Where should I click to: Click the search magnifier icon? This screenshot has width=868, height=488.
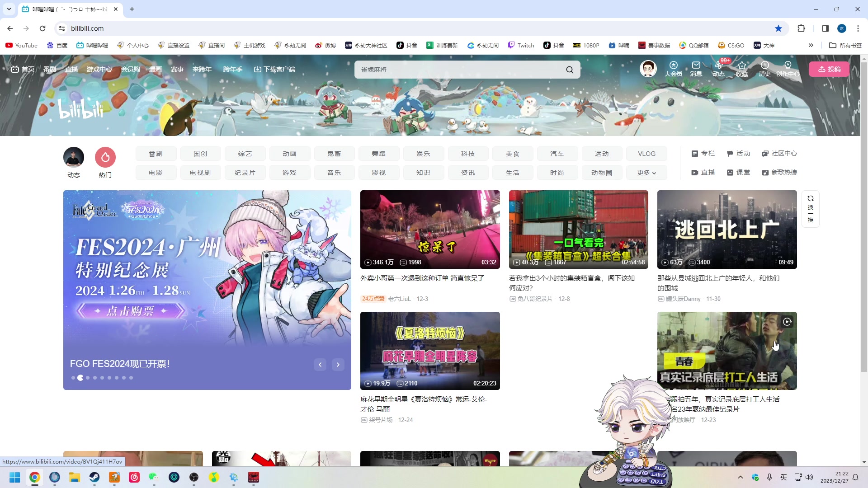tap(570, 70)
